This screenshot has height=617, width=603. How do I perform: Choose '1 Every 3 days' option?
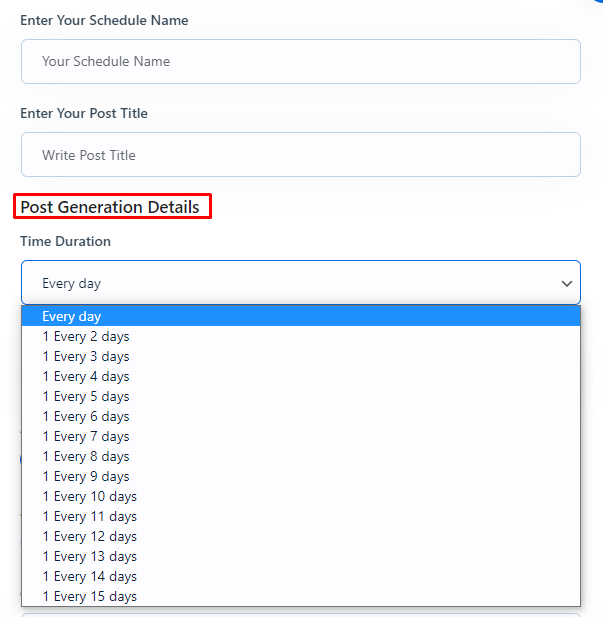pyautogui.click(x=301, y=357)
